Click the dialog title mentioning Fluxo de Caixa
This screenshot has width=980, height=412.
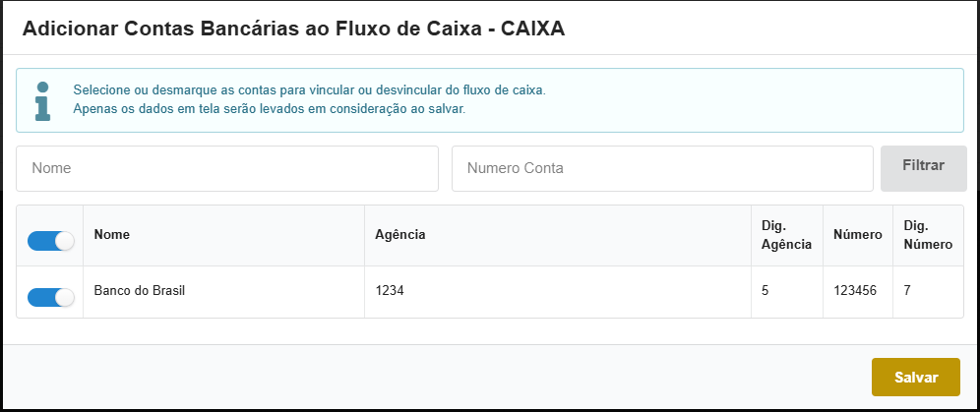[293, 28]
